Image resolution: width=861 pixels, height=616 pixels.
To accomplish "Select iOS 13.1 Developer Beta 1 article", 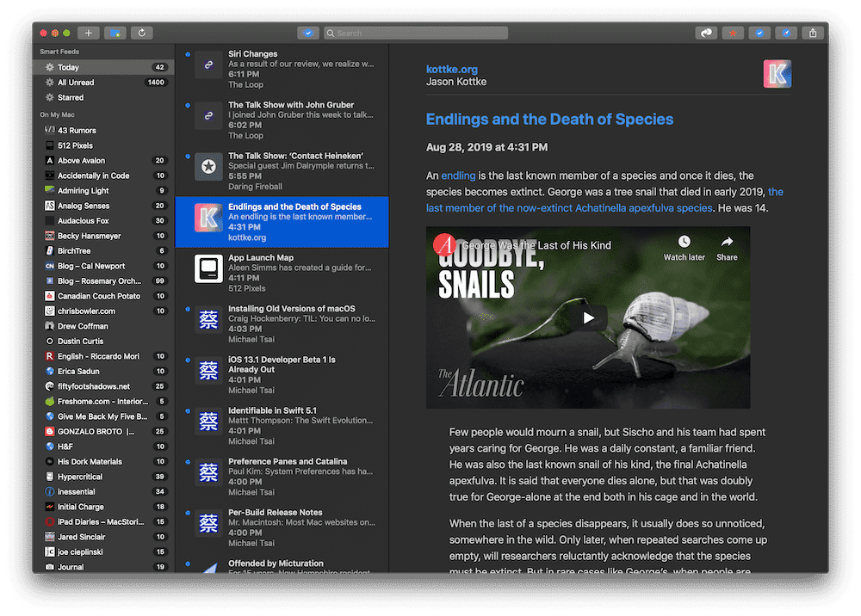I will pyautogui.click(x=282, y=375).
